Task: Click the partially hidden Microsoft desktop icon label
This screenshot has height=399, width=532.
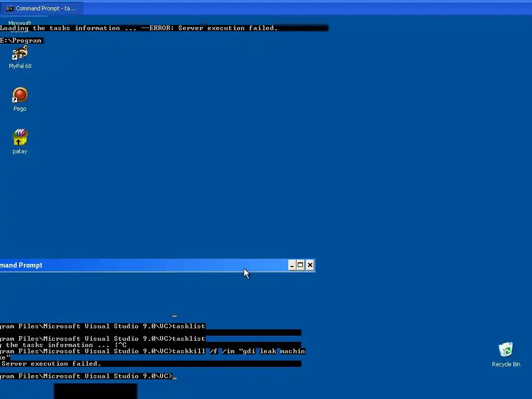Action: 20,23
